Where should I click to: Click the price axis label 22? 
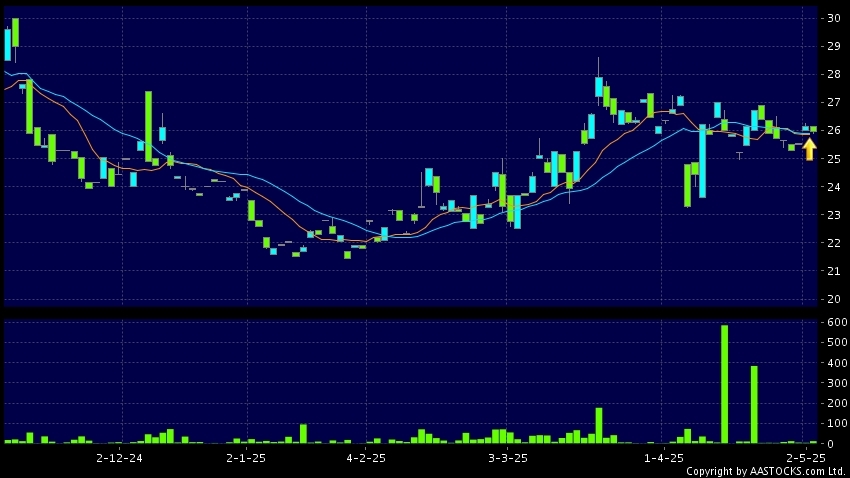[x=834, y=243]
